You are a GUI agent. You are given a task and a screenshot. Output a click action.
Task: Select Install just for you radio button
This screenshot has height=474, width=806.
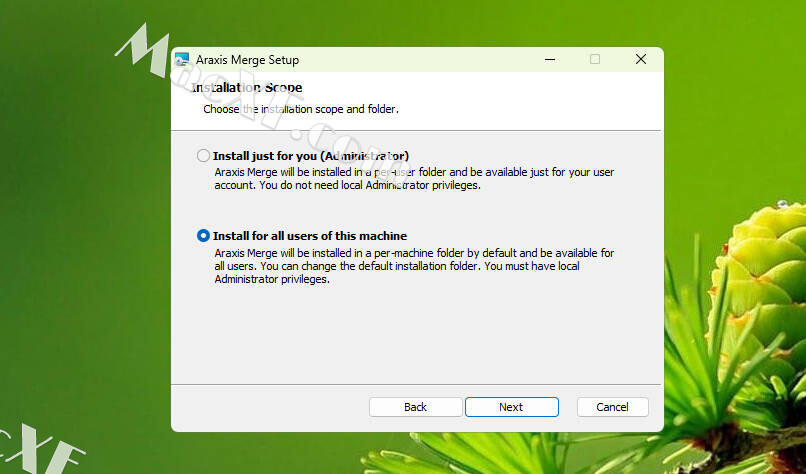tap(203, 155)
